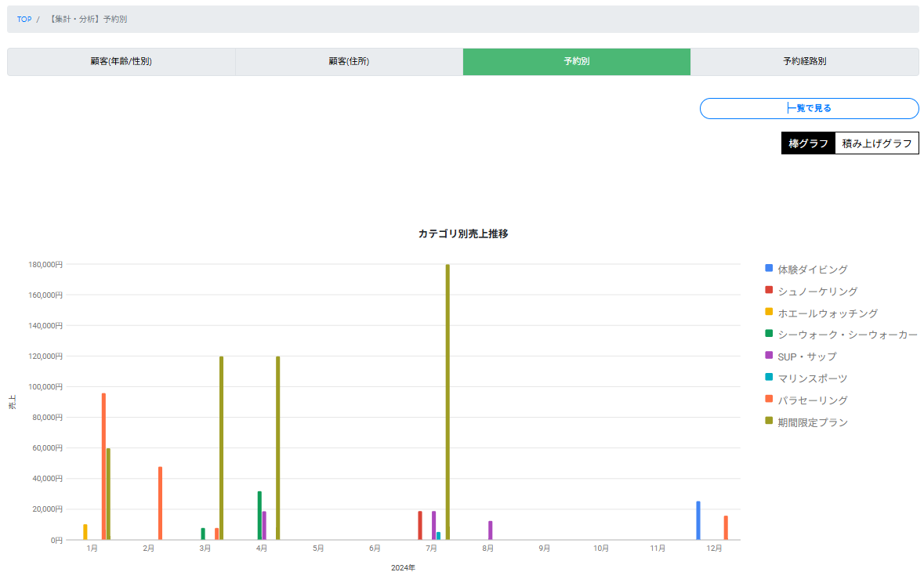
Task: Switch chart to 積み上げグラフ
Action: tap(876, 143)
